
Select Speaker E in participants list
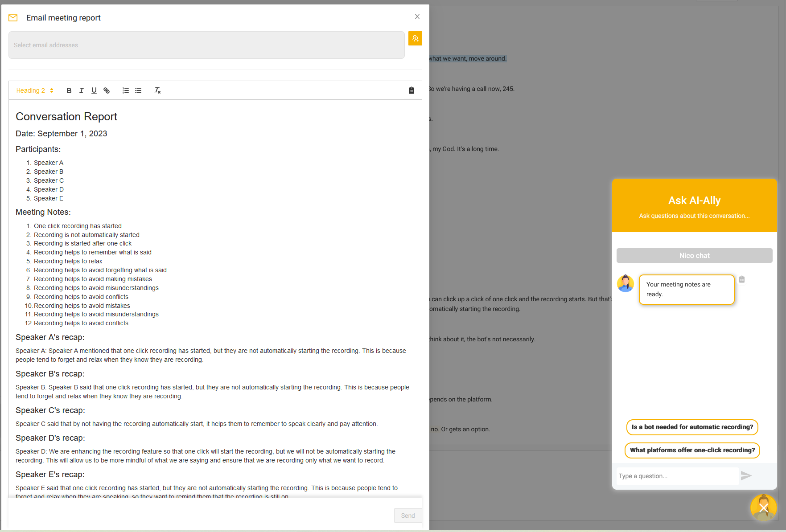click(x=49, y=198)
